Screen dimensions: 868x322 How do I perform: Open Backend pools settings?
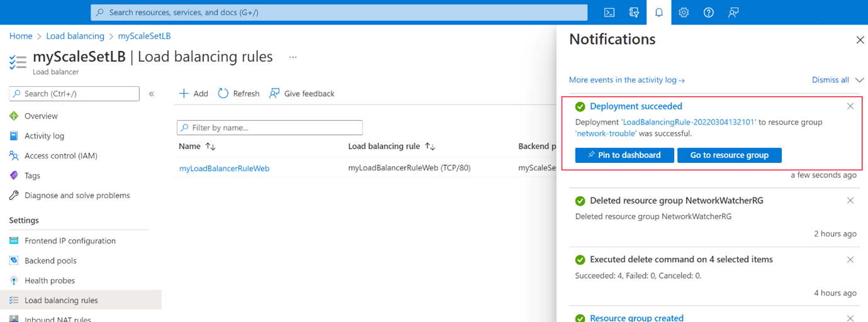(x=50, y=260)
